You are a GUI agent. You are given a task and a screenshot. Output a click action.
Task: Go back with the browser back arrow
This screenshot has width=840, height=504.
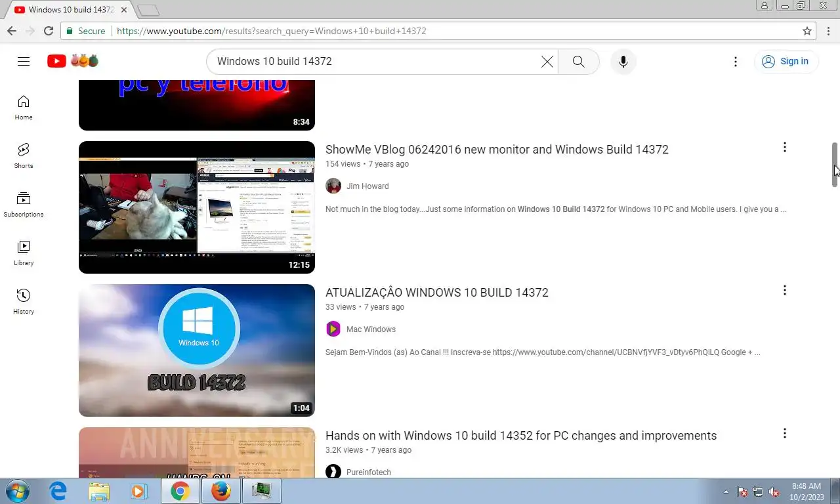12,31
